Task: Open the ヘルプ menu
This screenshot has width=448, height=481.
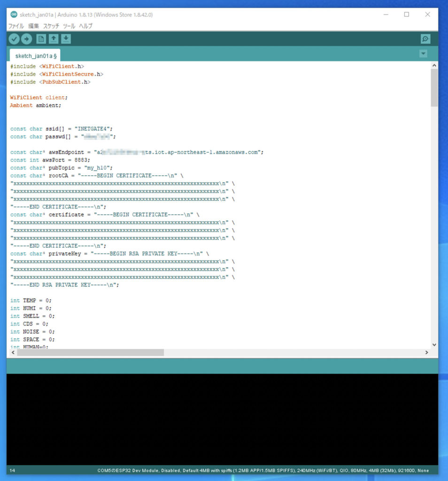Action: [x=85, y=26]
